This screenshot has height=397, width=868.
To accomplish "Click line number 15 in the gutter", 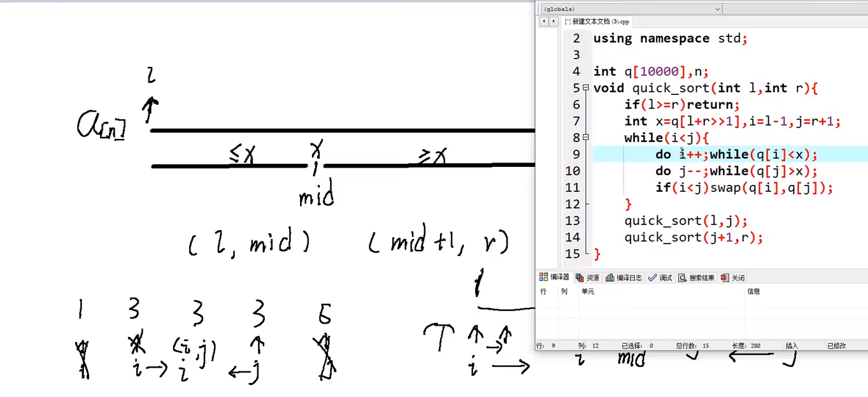I will 573,254.
